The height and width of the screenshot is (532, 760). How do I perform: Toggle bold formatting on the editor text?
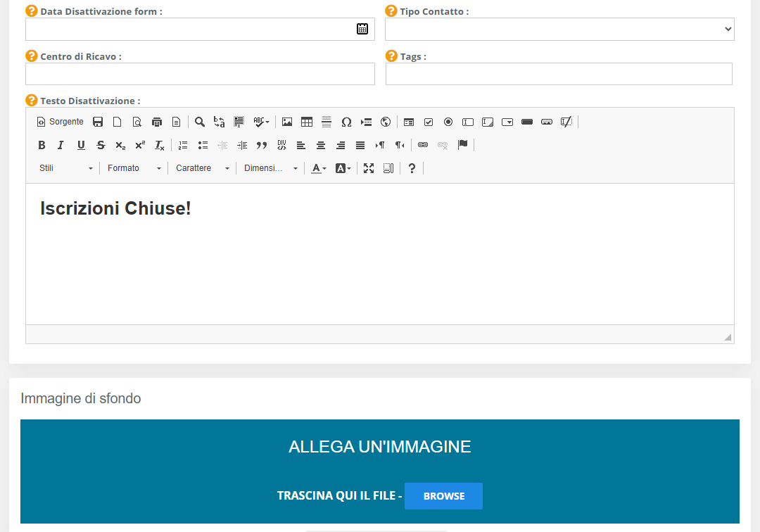42,144
